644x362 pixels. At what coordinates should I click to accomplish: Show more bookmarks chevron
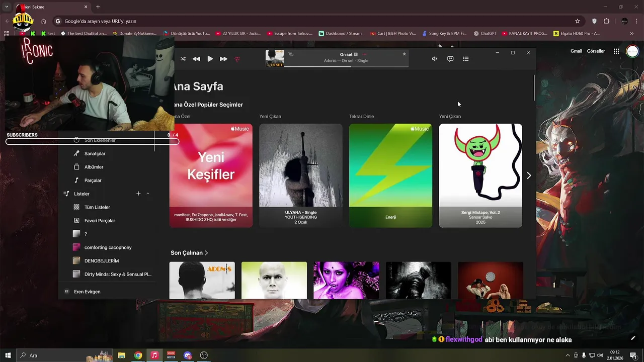[x=632, y=34]
